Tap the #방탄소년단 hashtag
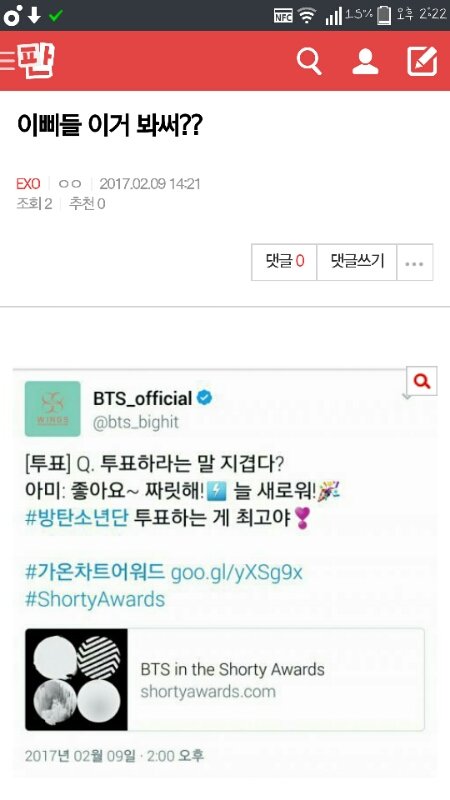Viewport: 450px width, 800px height. click(77, 518)
